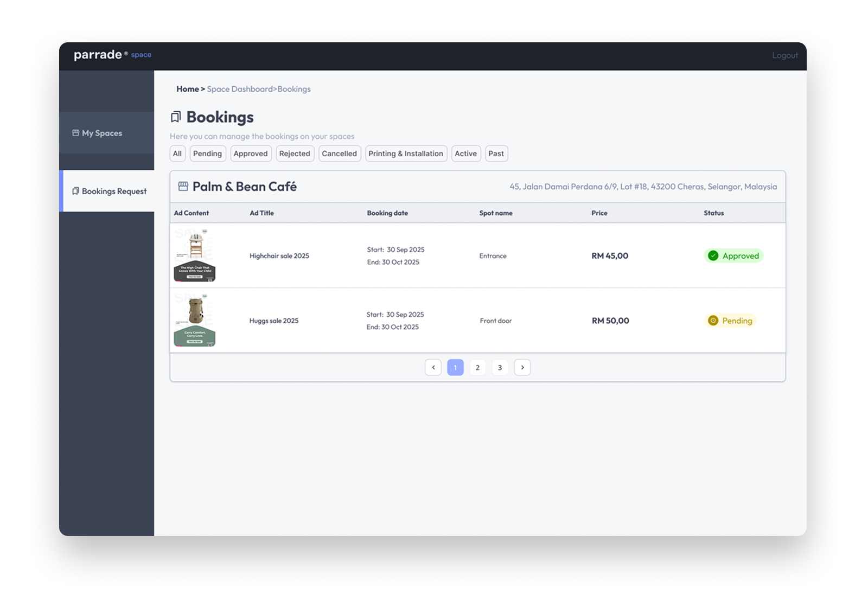Click the Approved status badge
Viewport: 868px width, 614px height.
coord(733,255)
